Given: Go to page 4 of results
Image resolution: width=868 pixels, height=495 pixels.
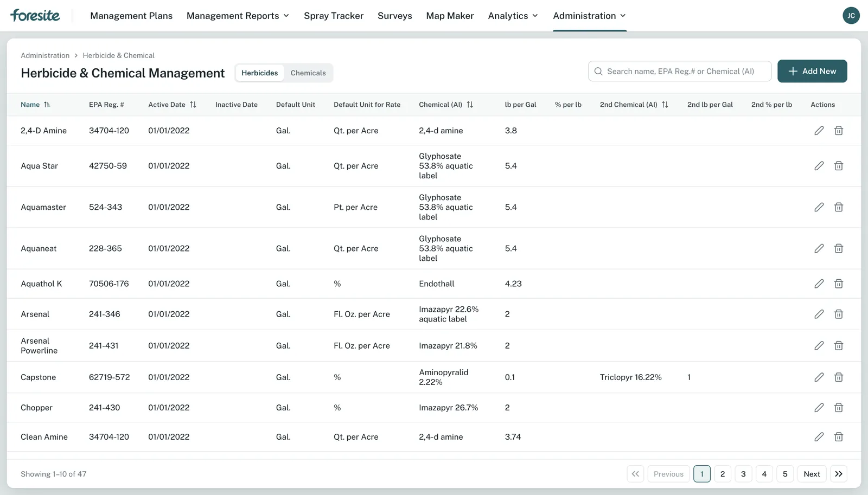Looking at the screenshot, I should pos(764,474).
